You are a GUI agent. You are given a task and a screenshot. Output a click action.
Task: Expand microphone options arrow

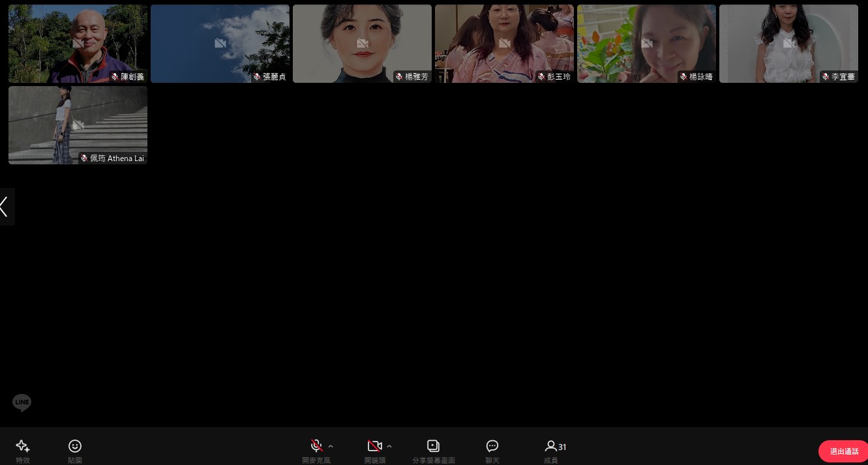click(x=331, y=446)
